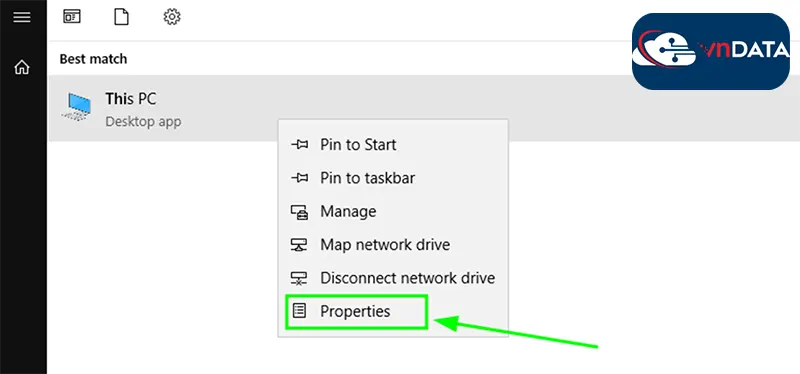Click the This PC computer icon
The height and width of the screenshot is (374, 800).
[77, 107]
